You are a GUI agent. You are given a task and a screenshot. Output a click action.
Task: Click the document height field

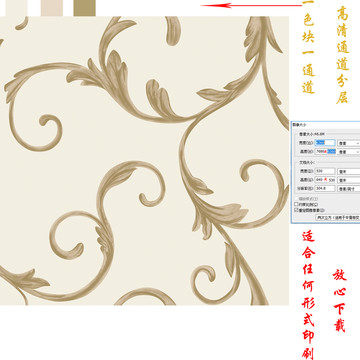pos(325,180)
